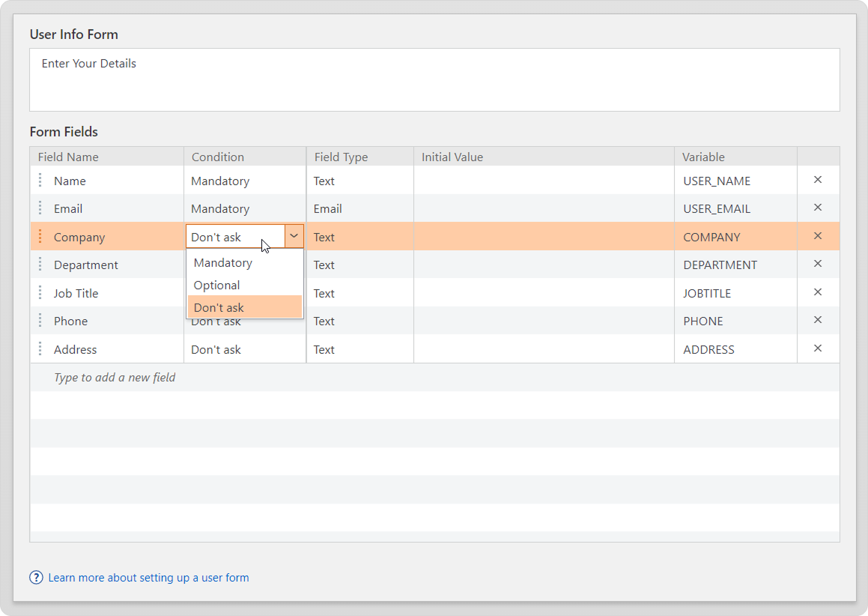Click the Email field type cell

point(359,208)
